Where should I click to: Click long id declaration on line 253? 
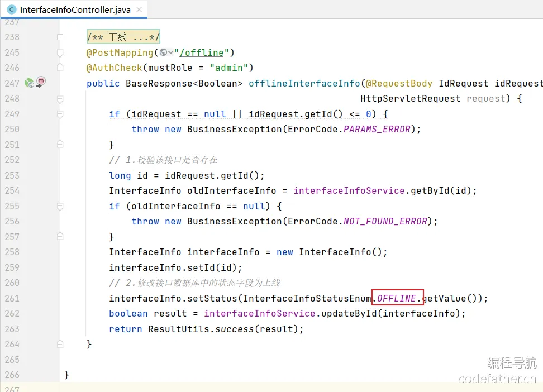128,175
